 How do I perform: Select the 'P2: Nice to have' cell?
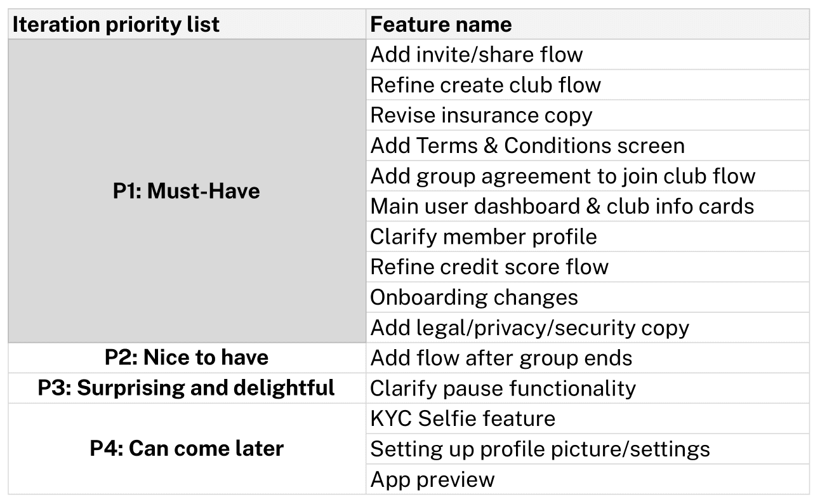point(187,358)
